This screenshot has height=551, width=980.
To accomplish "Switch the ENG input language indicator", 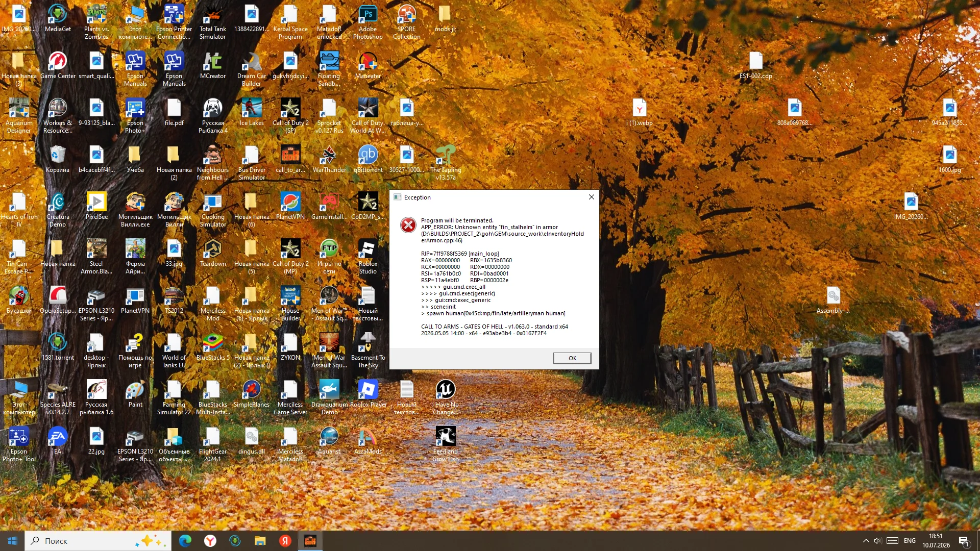I will coord(910,541).
